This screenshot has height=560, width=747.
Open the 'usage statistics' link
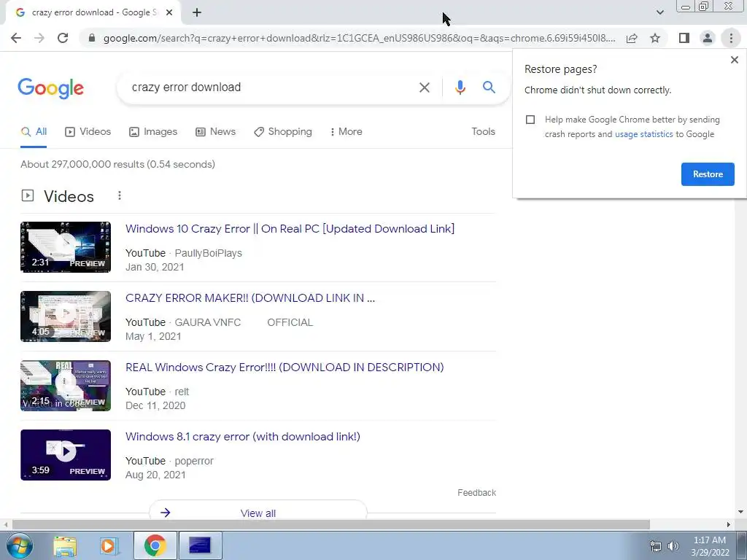(643, 134)
